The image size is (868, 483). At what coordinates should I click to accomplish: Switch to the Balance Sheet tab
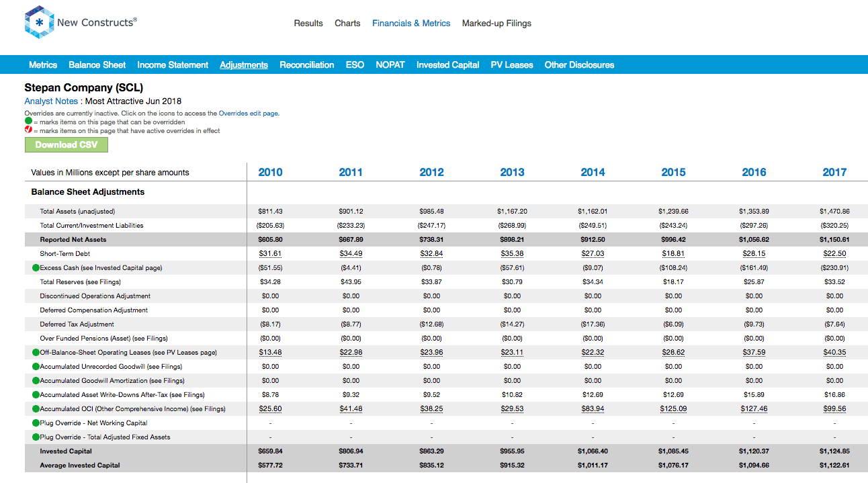tap(97, 65)
